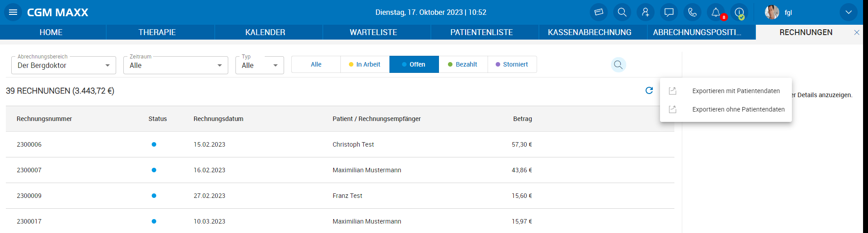Sort by Rechnungsdatum column header

pos(218,119)
